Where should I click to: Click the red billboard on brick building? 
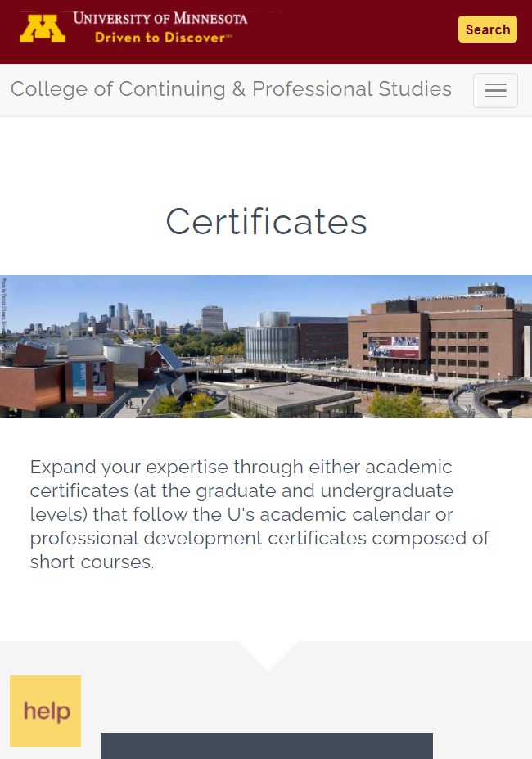pyautogui.click(x=394, y=347)
